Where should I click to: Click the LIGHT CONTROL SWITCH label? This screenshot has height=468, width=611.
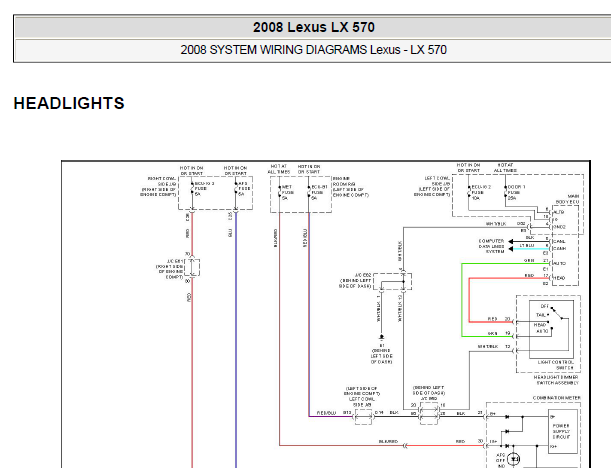click(556, 365)
